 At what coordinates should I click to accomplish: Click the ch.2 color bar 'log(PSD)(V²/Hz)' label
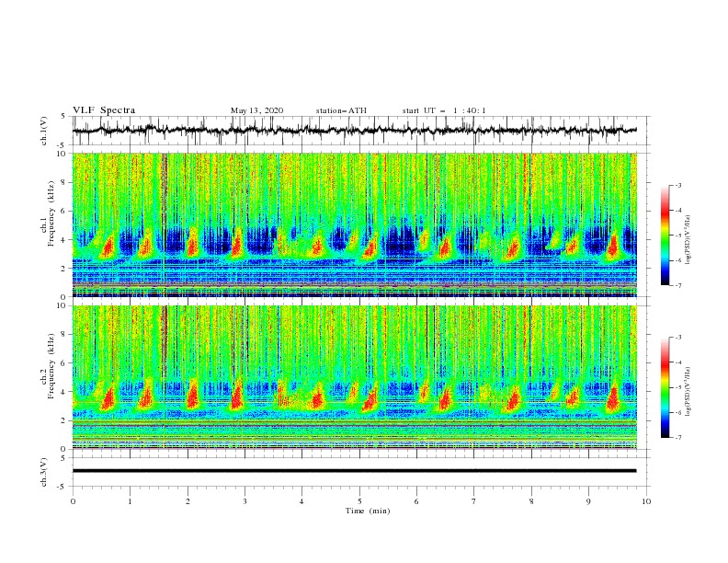pyautogui.click(x=689, y=392)
